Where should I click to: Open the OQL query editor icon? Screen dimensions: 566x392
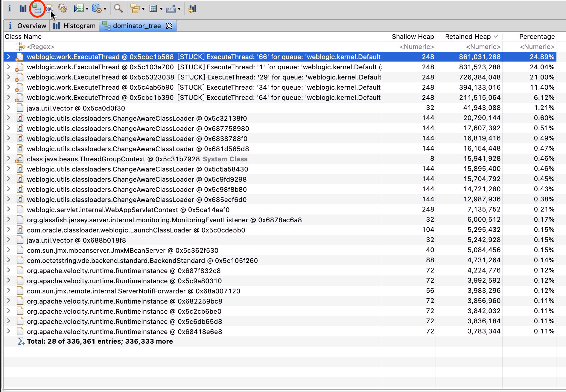tap(49, 8)
